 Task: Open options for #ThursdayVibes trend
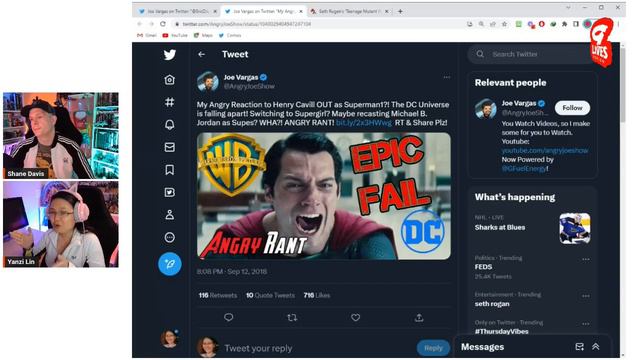pyautogui.click(x=586, y=324)
